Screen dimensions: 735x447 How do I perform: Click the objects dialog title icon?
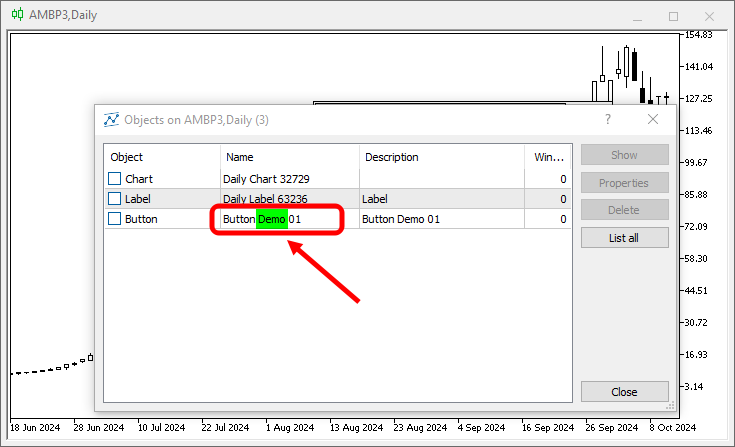(111, 119)
